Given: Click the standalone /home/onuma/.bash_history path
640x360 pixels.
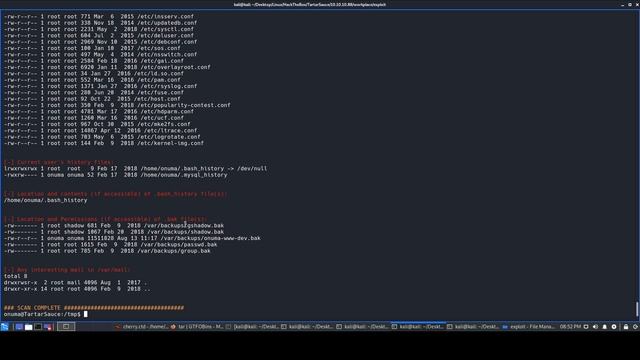Looking at the screenshot, I should [x=45, y=200].
